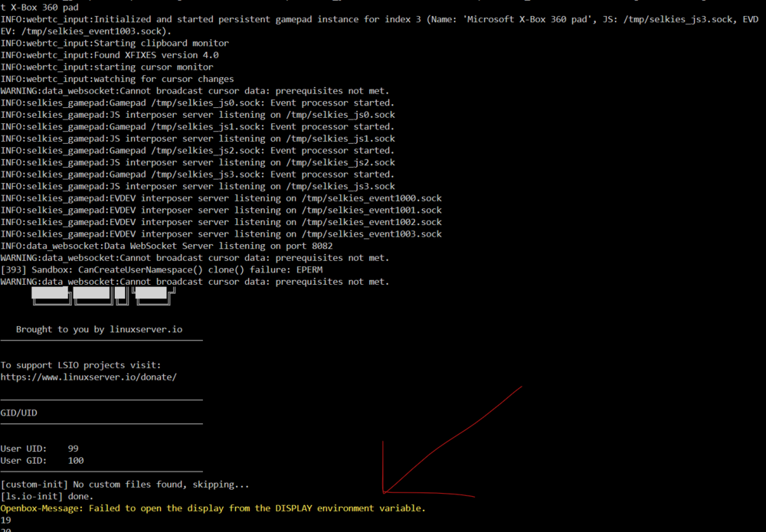Viewport: 766px width, 532px height.
Task: Click the 'watching for cursor changes' line
Action: [117, 79]
